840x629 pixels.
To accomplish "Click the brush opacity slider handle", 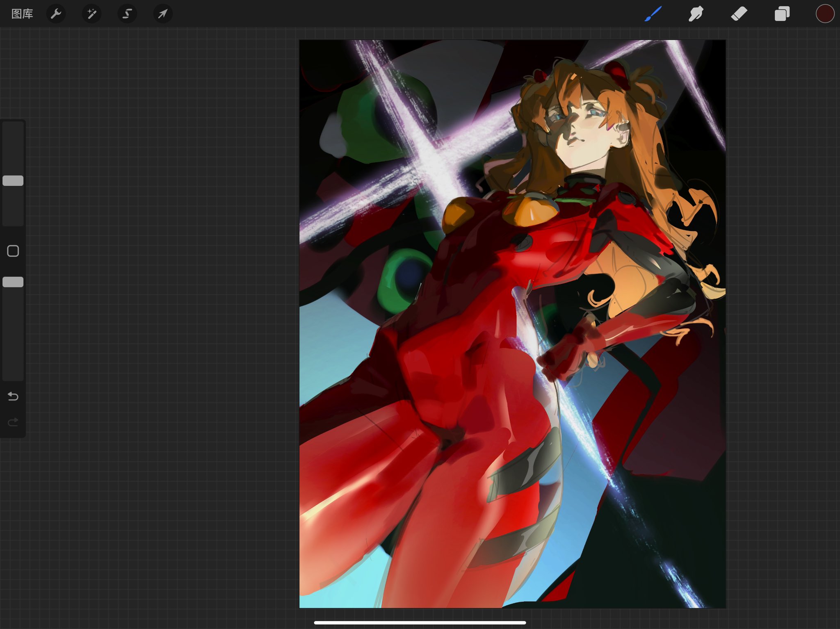I will tap(13, 282).
